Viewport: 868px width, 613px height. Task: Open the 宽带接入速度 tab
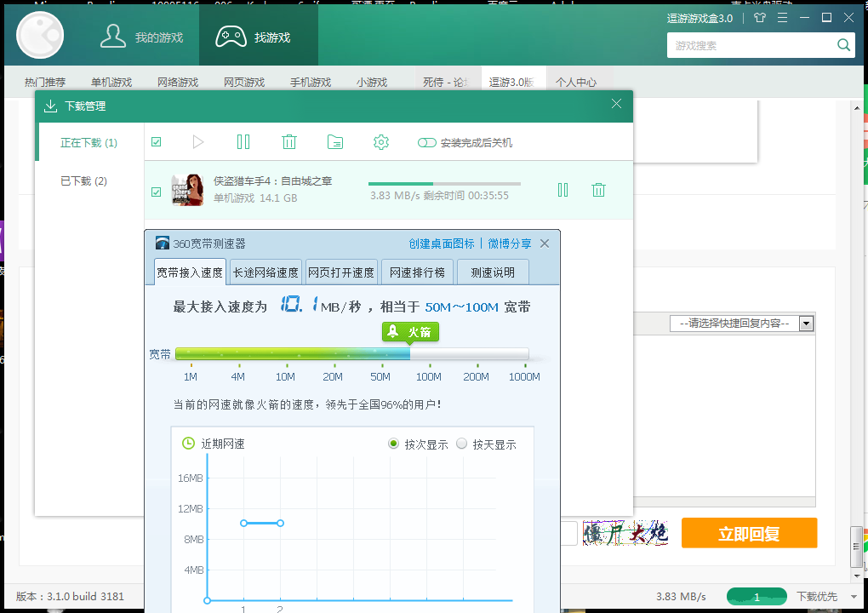point(190,272)
